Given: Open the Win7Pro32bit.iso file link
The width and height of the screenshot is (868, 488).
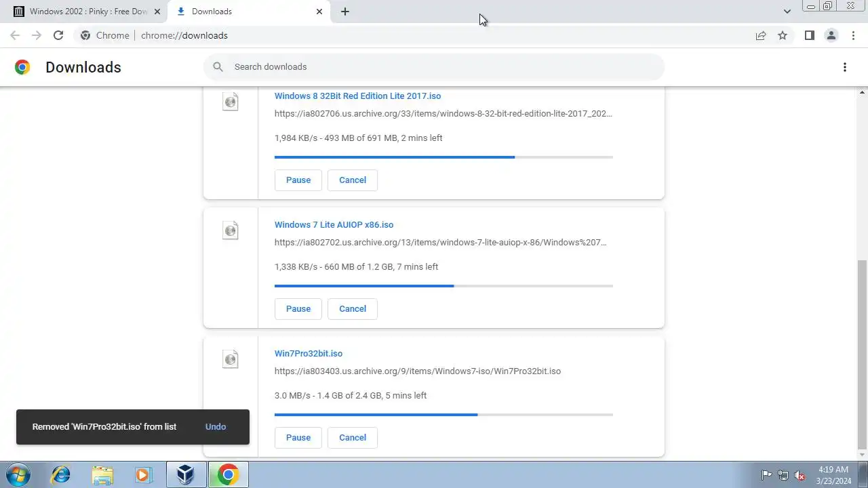Looking at the screenshot, I should [x=309, y=353].
